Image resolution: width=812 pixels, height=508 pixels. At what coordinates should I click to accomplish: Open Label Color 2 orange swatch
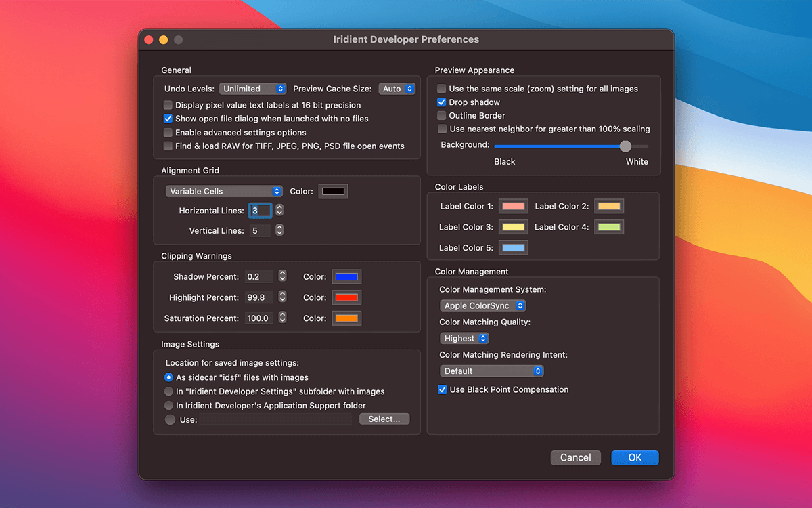click(x=609, y=206)
